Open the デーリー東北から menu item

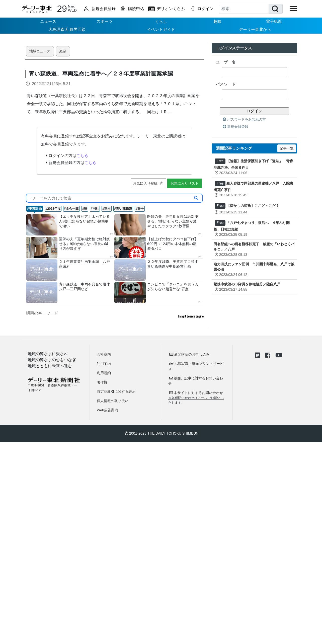(x=255, y=30)
